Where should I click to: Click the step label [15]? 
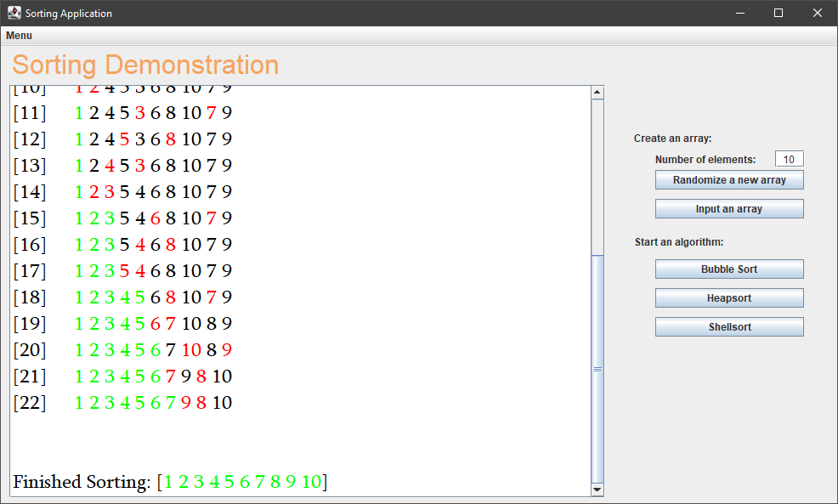point(30,218)
